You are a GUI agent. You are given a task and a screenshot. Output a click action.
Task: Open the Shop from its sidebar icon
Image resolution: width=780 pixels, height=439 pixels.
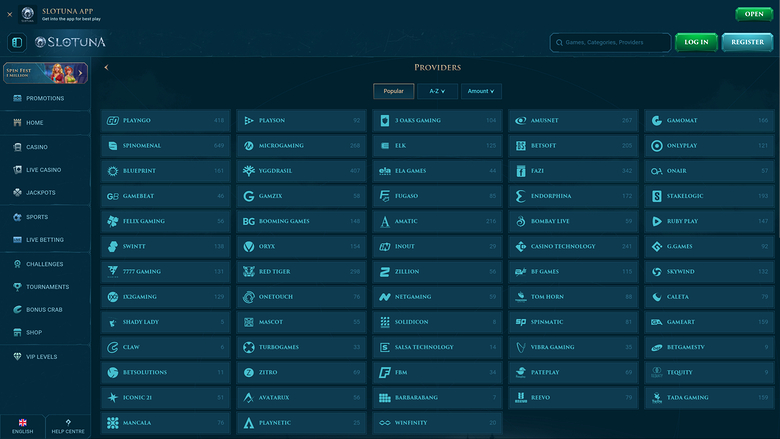17,333
